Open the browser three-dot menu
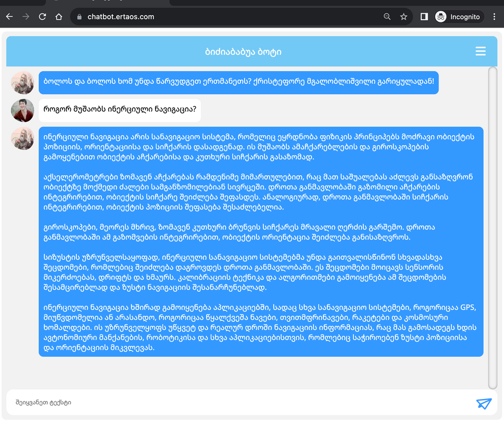 (494, 16)
